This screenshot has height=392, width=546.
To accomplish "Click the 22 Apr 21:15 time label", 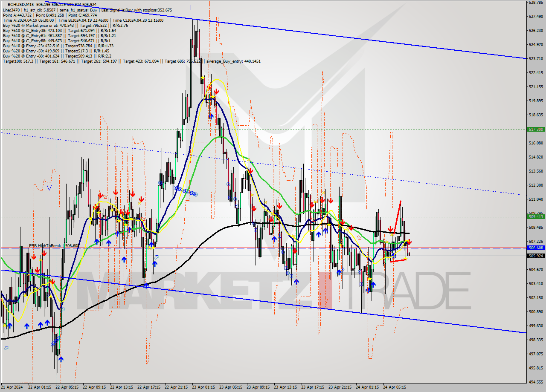I will coord(176,387).
